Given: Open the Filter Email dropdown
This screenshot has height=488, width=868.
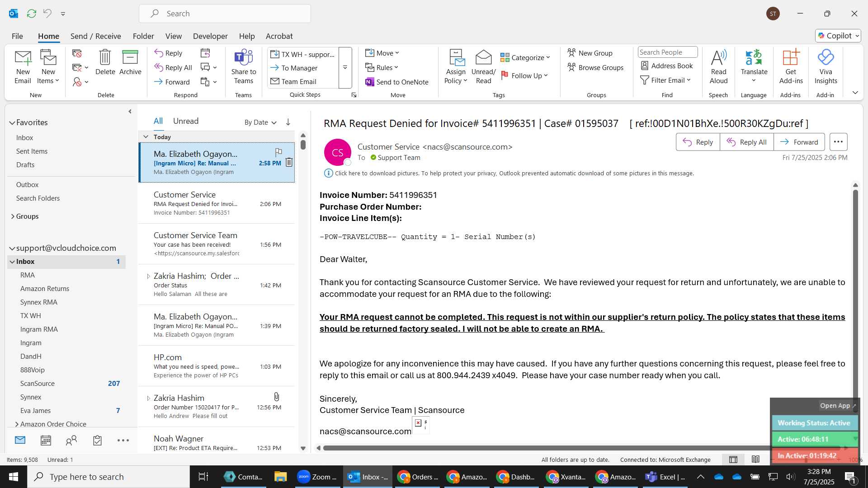Looking at the screenshot, I should (665, 80).
